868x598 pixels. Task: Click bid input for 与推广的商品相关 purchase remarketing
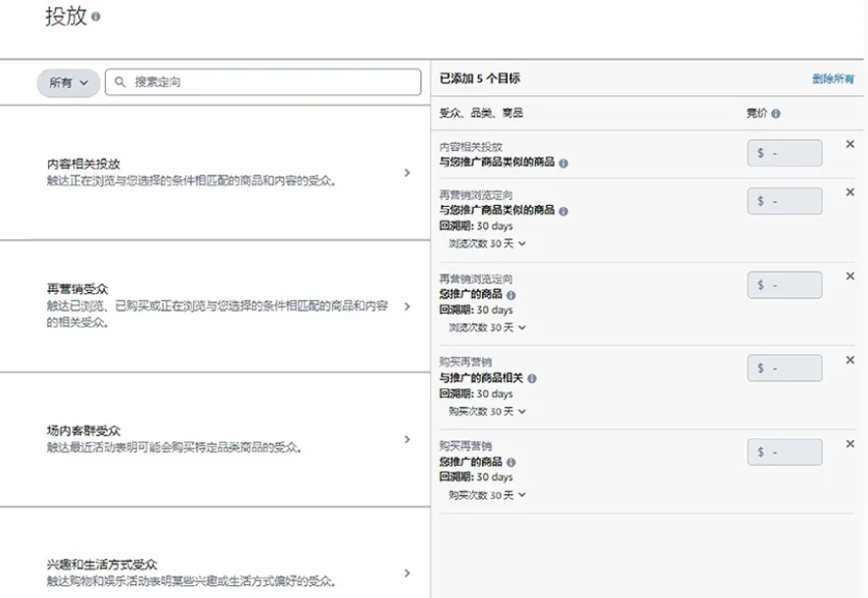[785, 369]
